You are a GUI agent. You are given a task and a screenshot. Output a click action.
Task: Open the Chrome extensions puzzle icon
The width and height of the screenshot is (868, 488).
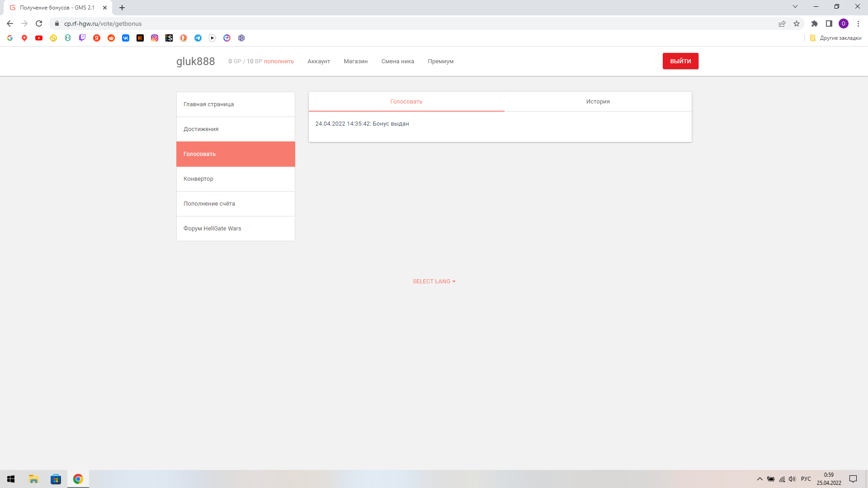815,23
